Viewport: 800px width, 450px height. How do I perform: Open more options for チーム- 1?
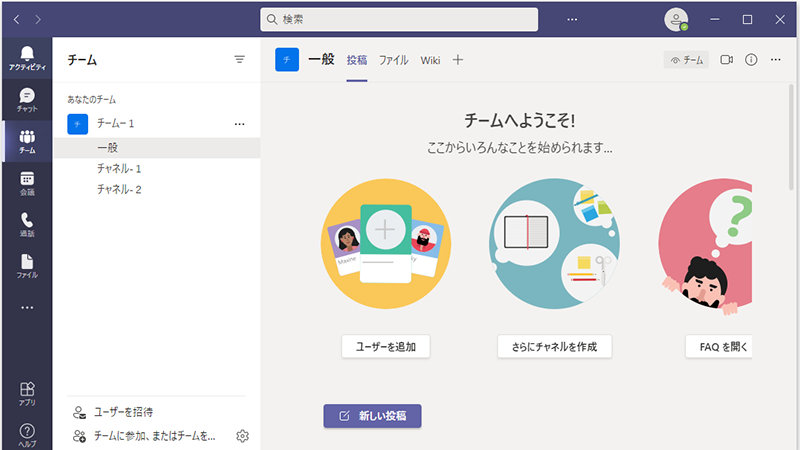239,124
